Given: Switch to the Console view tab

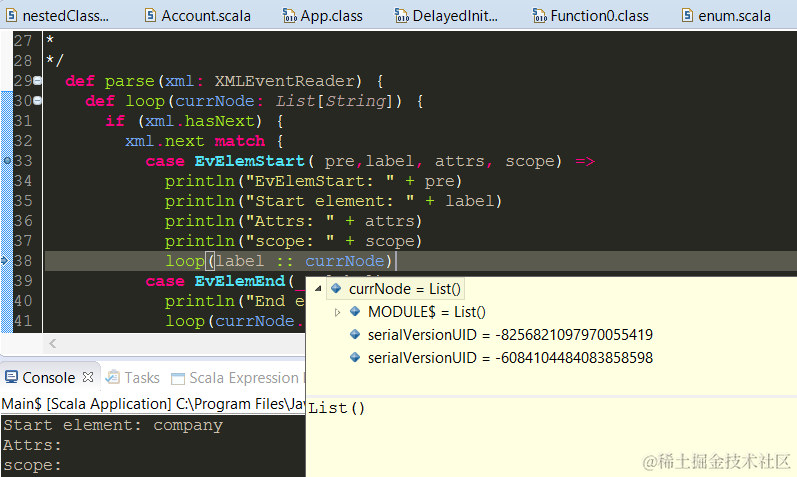Looking at the screenshot, I should pyautogui.click(x=49, y=377).
